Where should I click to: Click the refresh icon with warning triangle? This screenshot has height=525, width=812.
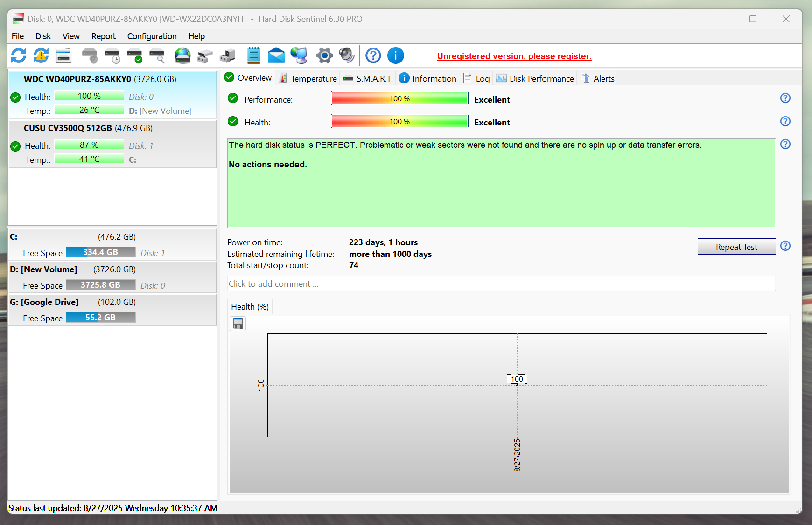tap(41, 56)
